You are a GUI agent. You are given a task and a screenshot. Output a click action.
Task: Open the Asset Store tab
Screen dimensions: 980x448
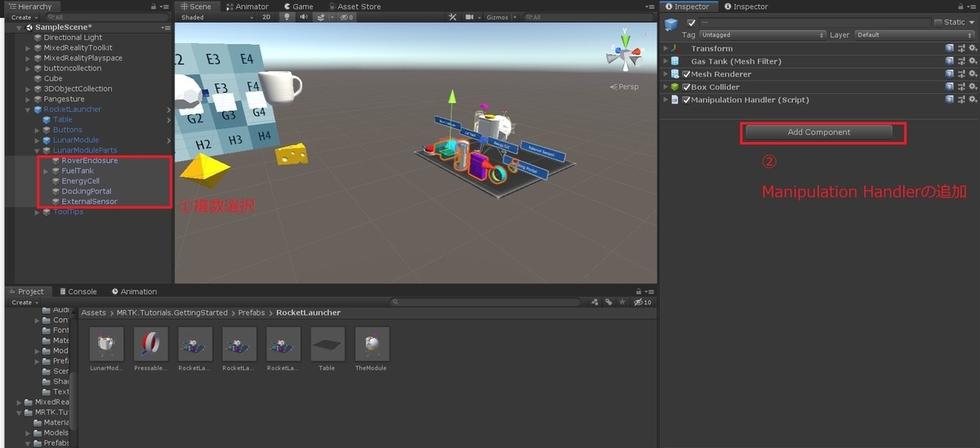click(354, 7)
